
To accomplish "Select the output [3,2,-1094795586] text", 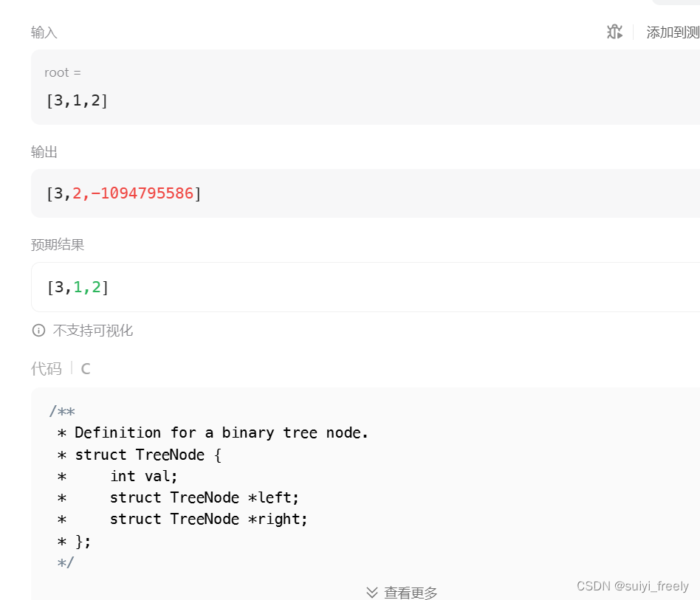I will [x=123, y=193].
